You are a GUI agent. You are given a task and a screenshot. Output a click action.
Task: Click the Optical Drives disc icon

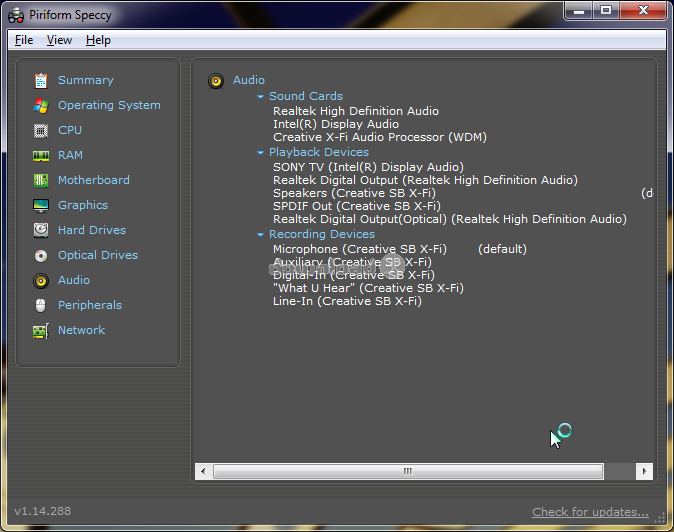click(41, 256)
